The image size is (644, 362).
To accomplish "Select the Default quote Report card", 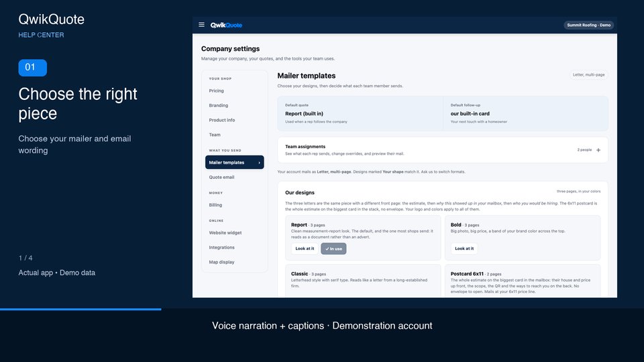I will 360,114.
